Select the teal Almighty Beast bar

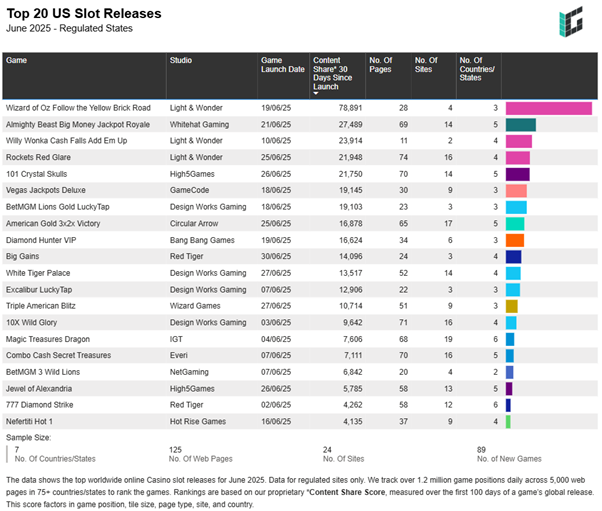(521, 125)
